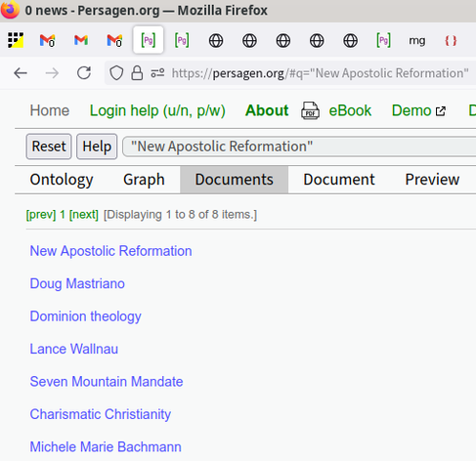
Task: Click page number 1 in pagination
Action: (x=63, y=215)
